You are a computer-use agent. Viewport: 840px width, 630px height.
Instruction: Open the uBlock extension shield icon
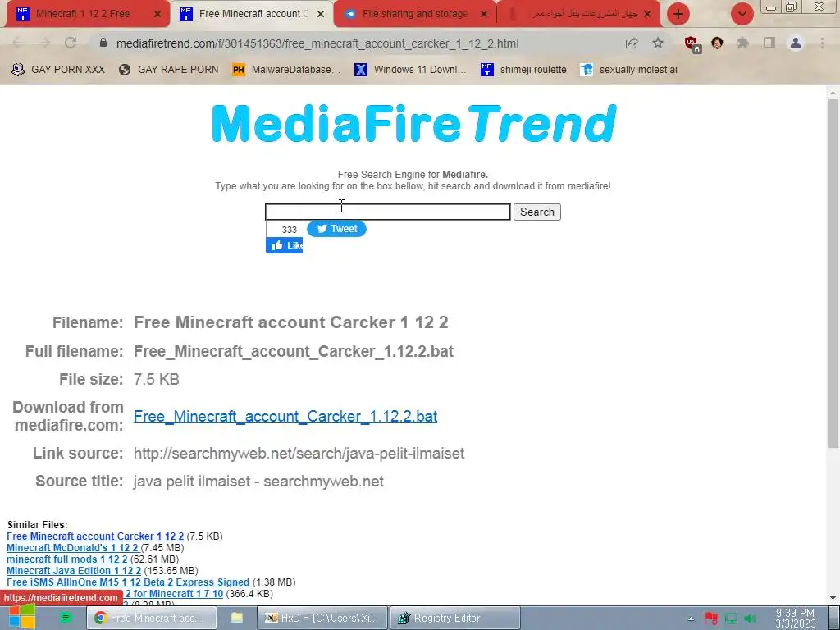(691, 44)
